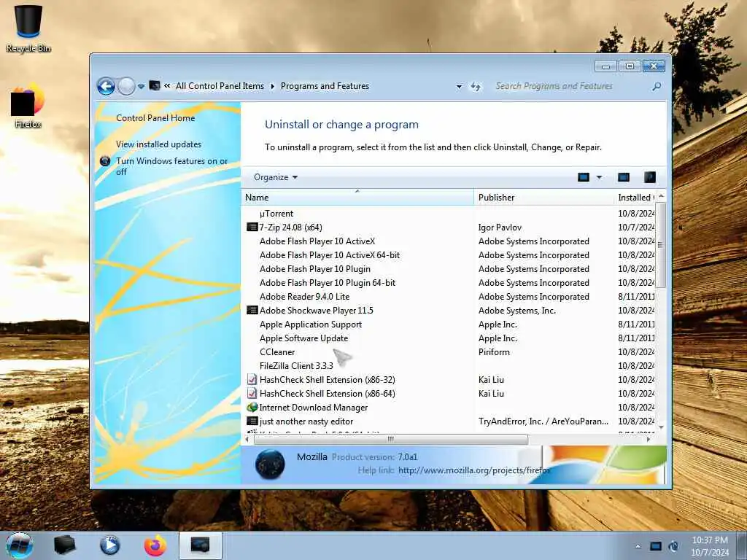Viewport: 747px width, 560px height.
Task: Launch Firefox from the taskbar
Action: coord(155,545)
